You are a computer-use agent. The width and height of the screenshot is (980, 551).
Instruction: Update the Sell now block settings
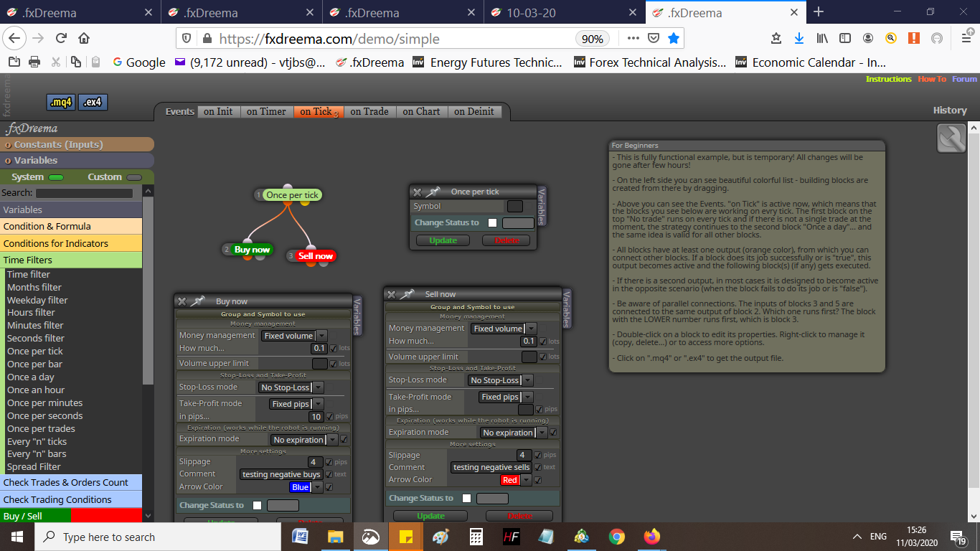coord(430,516)
